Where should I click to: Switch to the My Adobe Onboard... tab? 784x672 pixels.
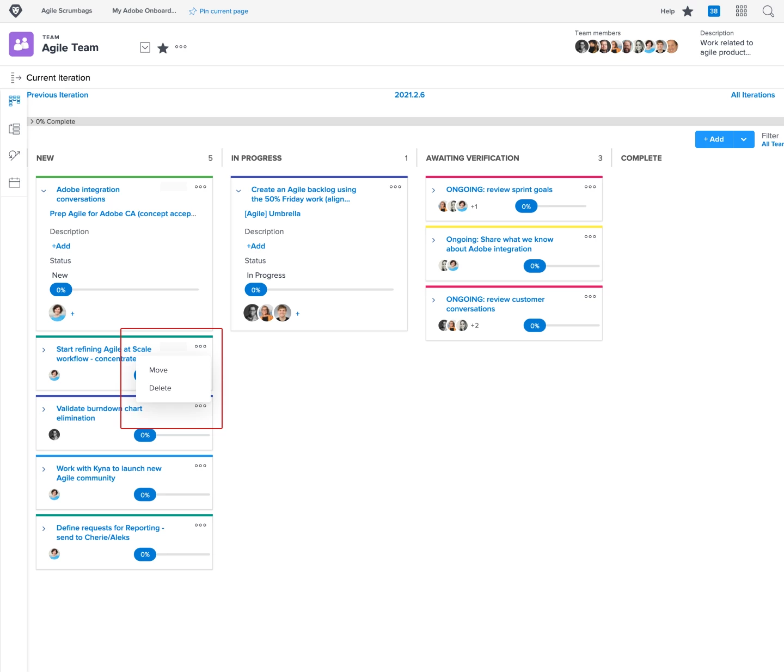[144, 11]
